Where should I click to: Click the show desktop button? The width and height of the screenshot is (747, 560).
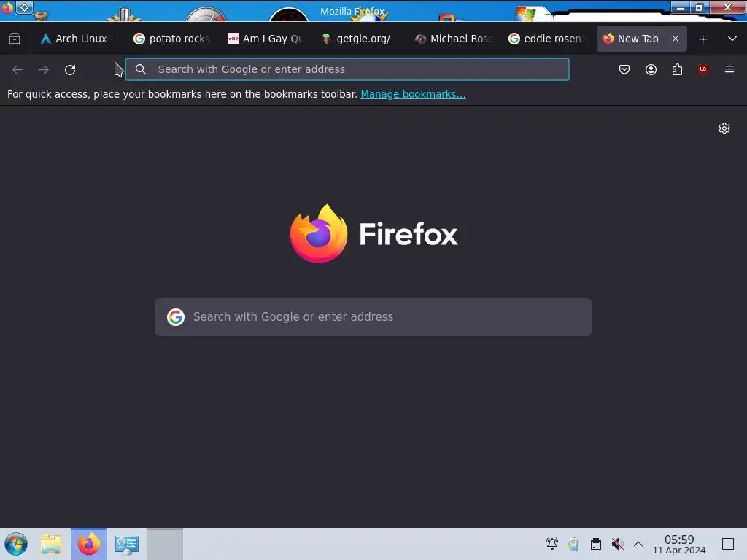click(x=728, y=544)
